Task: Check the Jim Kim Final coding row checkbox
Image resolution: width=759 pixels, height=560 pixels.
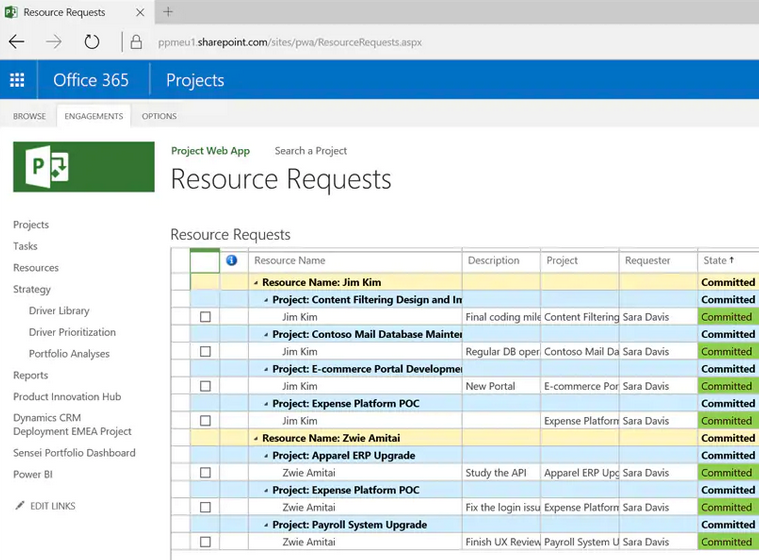Action: pos(205,317)
